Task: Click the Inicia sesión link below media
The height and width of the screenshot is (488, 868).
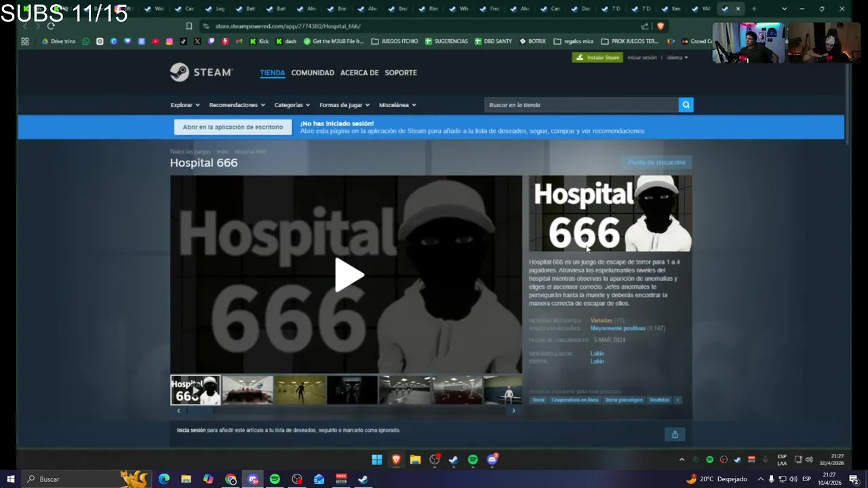Action: point(191,430)
